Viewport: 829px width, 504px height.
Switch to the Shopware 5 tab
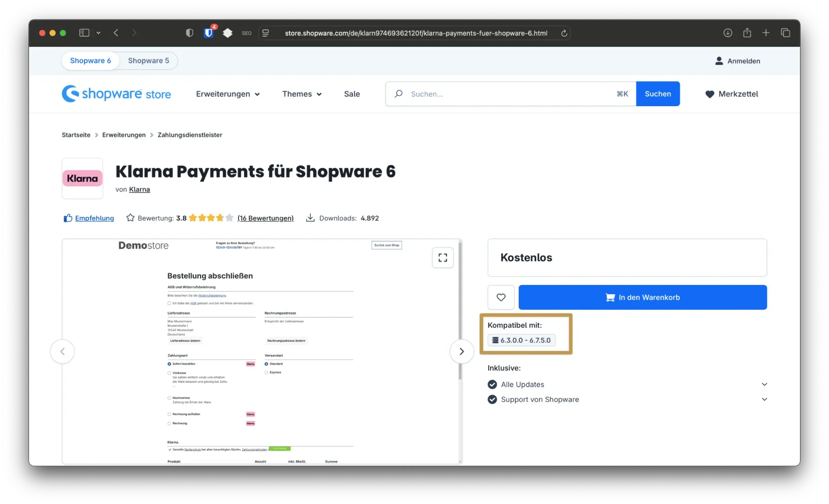point(148,61)
